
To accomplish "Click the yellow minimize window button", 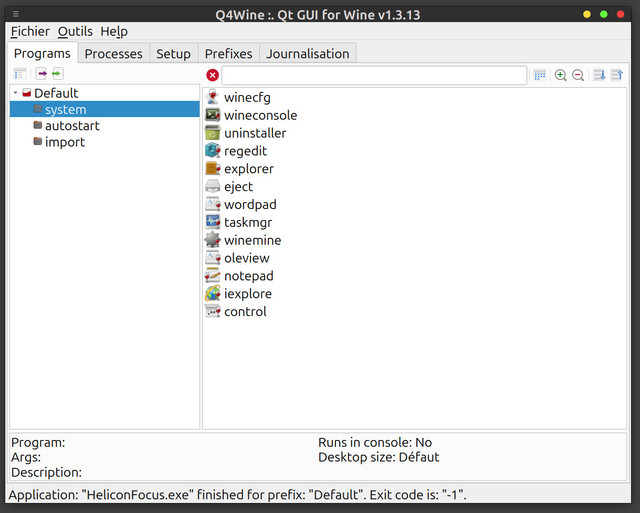I will [x=587, y=15].
